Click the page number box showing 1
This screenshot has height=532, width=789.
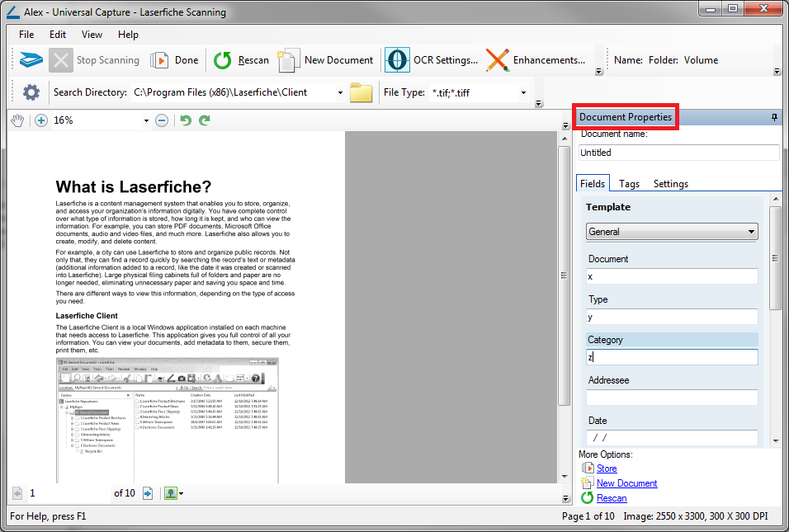tap(68, 493)
